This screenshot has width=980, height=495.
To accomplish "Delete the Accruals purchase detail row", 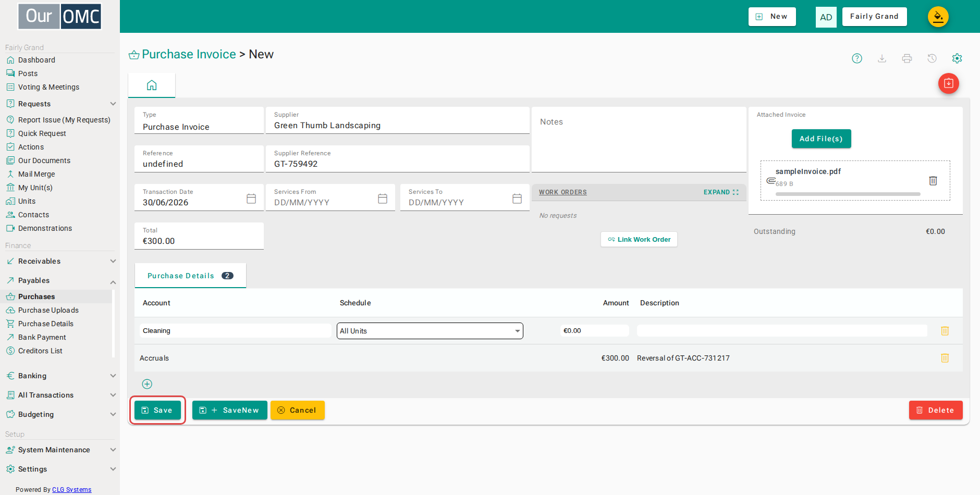I will 945,358.
